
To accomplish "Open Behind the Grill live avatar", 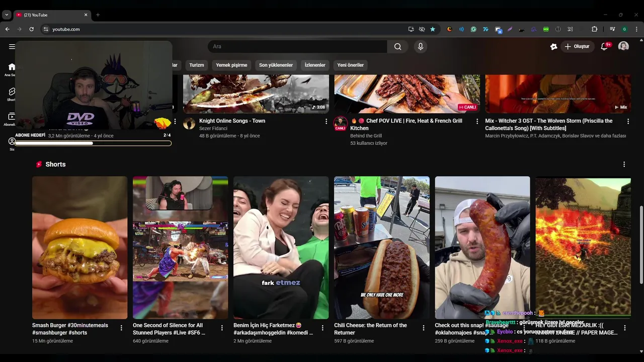I will 341,123.
